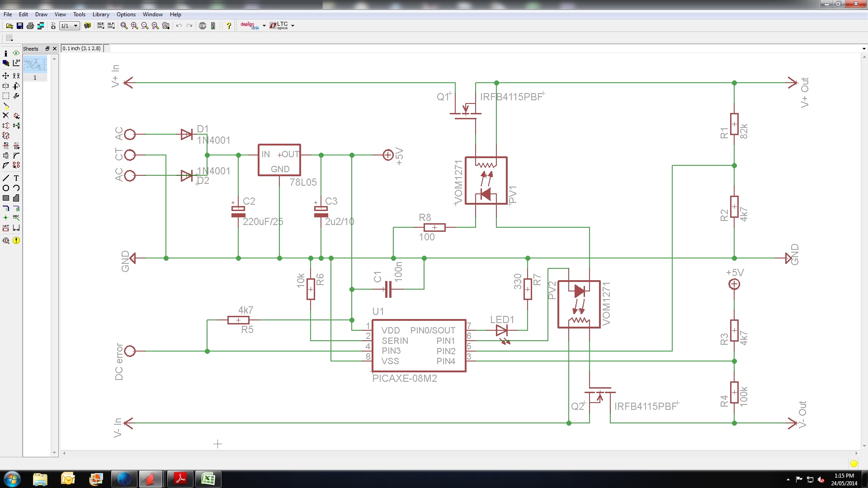Select the Dimension tool
Image resolution: width=868 pixels, height=488 pixels.
(16, 228)
